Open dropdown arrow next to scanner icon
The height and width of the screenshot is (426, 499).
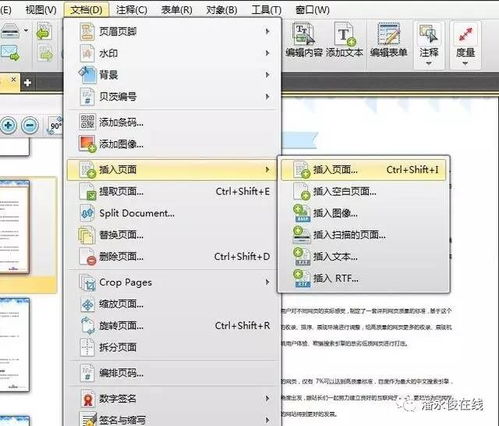pyautogui.click(x=26, y=31)
